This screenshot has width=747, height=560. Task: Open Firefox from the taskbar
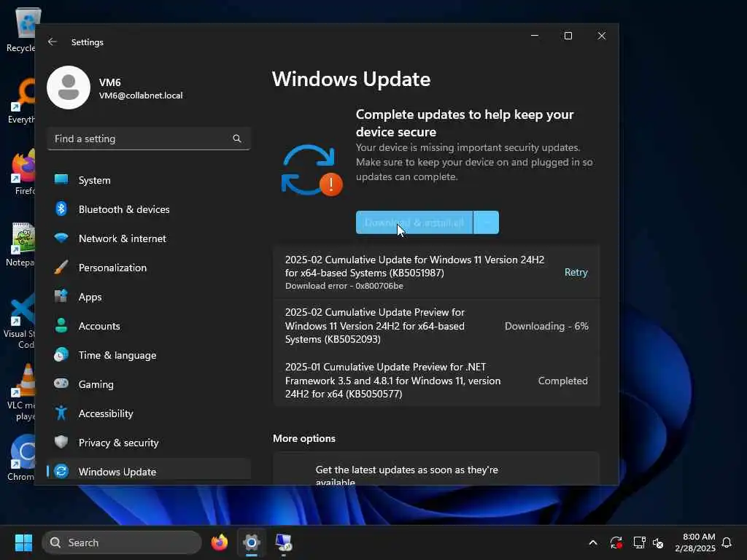pos(219,542)
